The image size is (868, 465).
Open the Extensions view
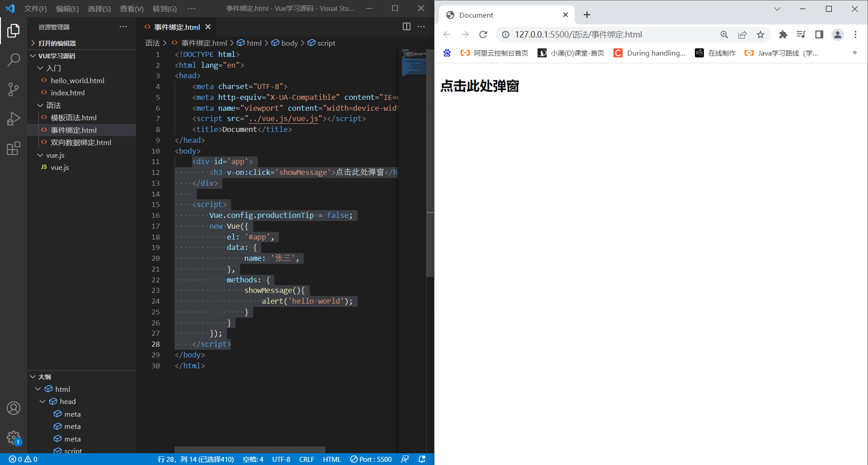(14, 148)
